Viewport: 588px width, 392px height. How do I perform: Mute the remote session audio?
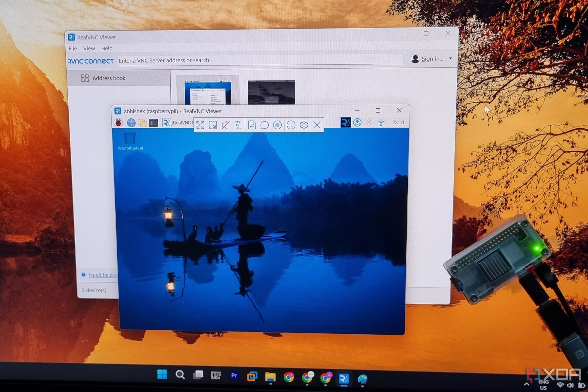click(x=226, y=125)
